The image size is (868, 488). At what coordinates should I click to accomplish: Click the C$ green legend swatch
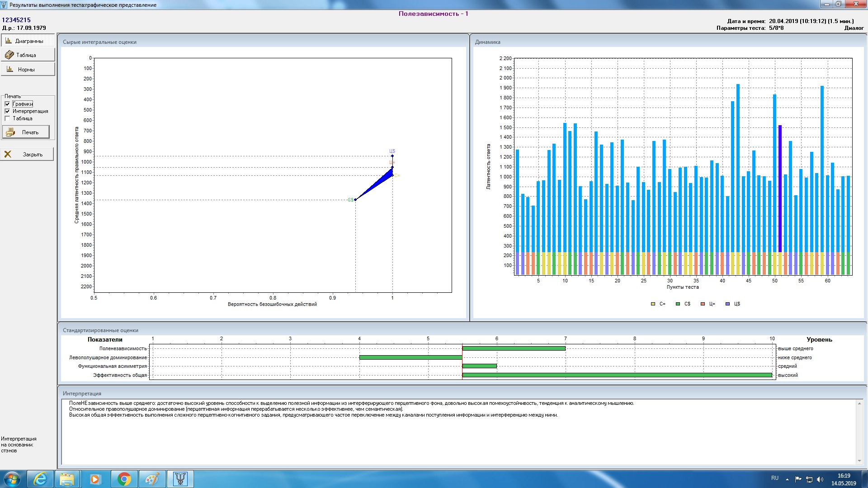coord(678,304)
